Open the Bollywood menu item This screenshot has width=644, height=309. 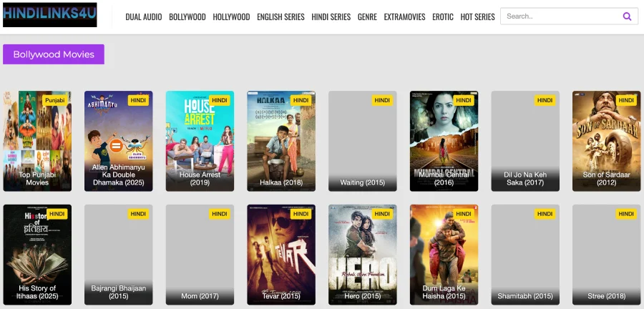[187, 17]
